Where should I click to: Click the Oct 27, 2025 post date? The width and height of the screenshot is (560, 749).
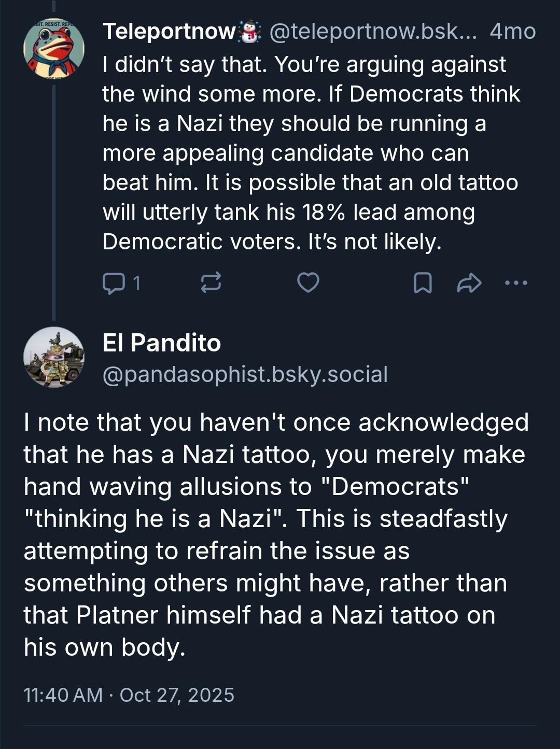click(177, 695)
